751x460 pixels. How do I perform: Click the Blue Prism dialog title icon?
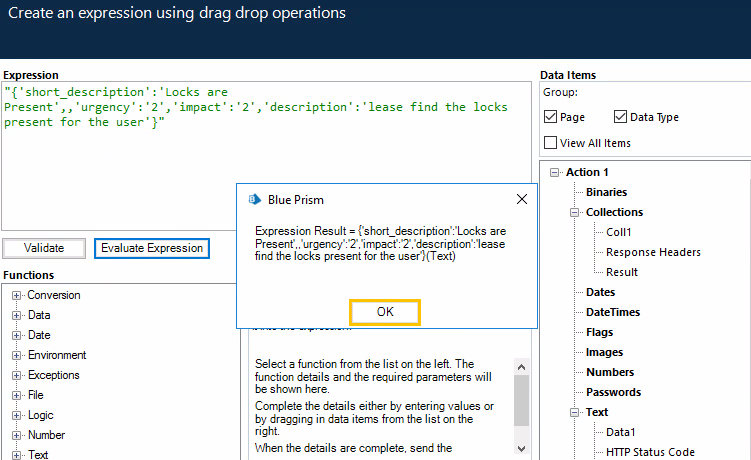coord(254,199)
